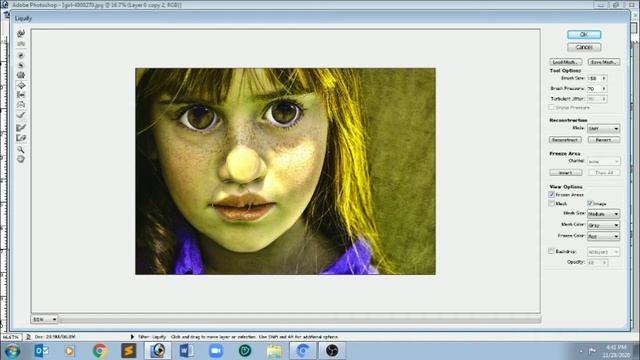The height and width of the screenshot is (360, 640).
Task: Select the Twirl Counter Clockwise tool
Action: pos(21,65)
